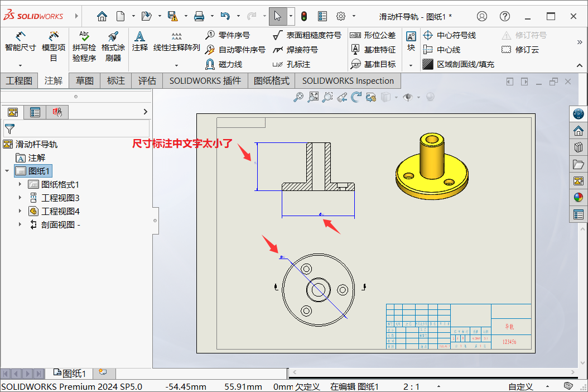Click 自动零件序号 auto balloon
588x392 pixels.
(235, 50)
